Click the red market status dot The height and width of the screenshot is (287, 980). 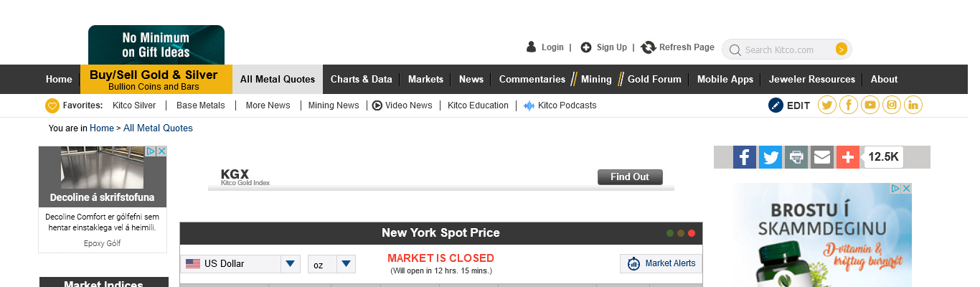[x=692, y=233]
